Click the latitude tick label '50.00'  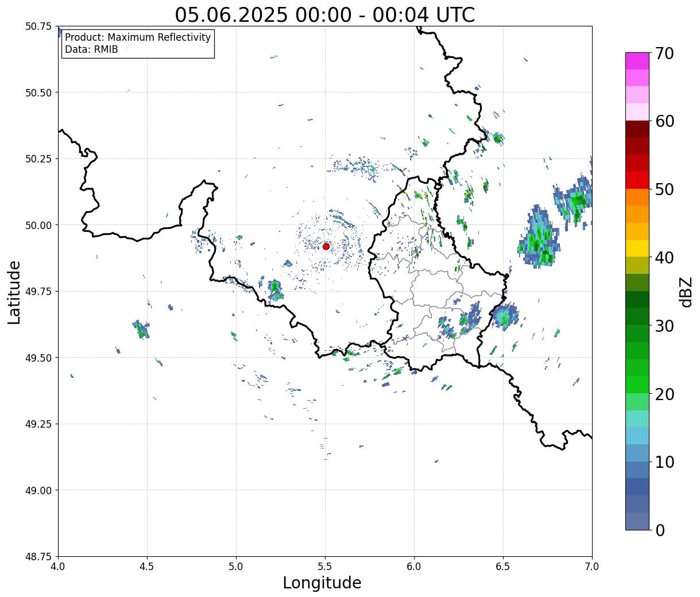click(x=38, y=225)
